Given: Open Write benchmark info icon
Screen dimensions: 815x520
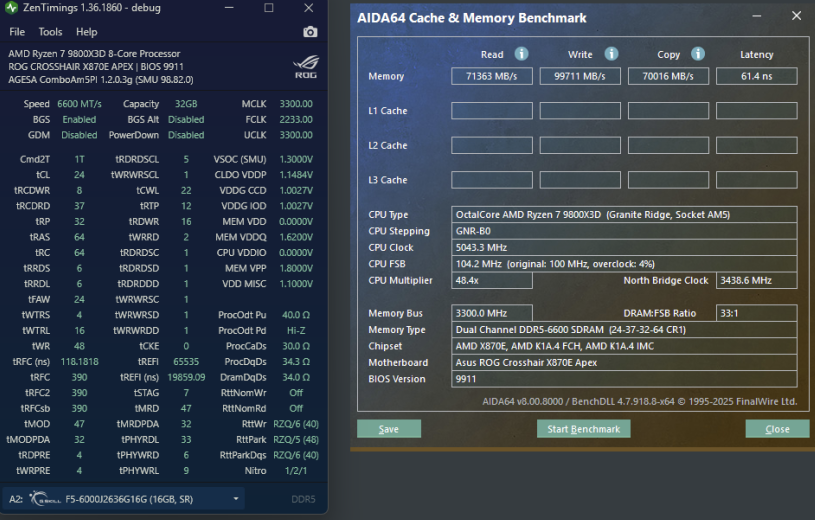Looking at the screenshot, I should point(611,54).
